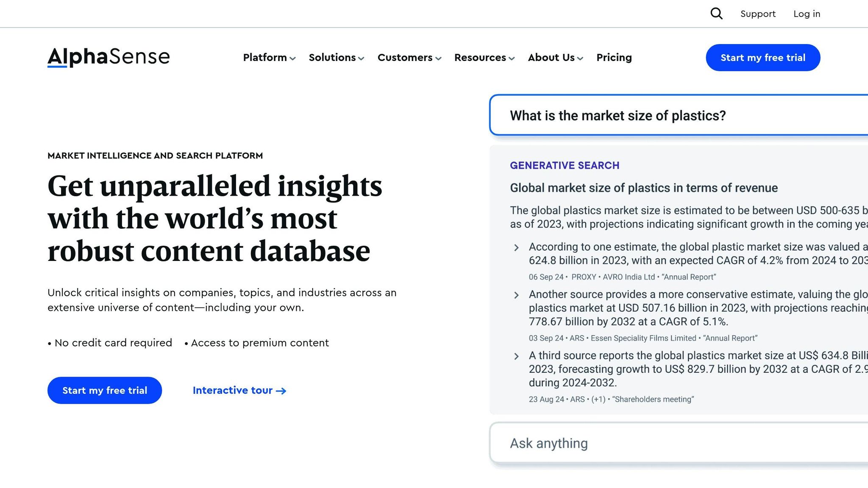
Task: Open the Interactive tour link
Action: coord(233,390)
